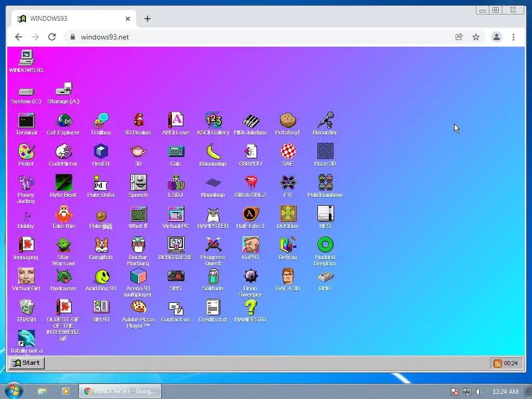Open the TRASH recycle bin
This screenshot has width=532, height=399.
pyautogui.click(x=26, y=308)
